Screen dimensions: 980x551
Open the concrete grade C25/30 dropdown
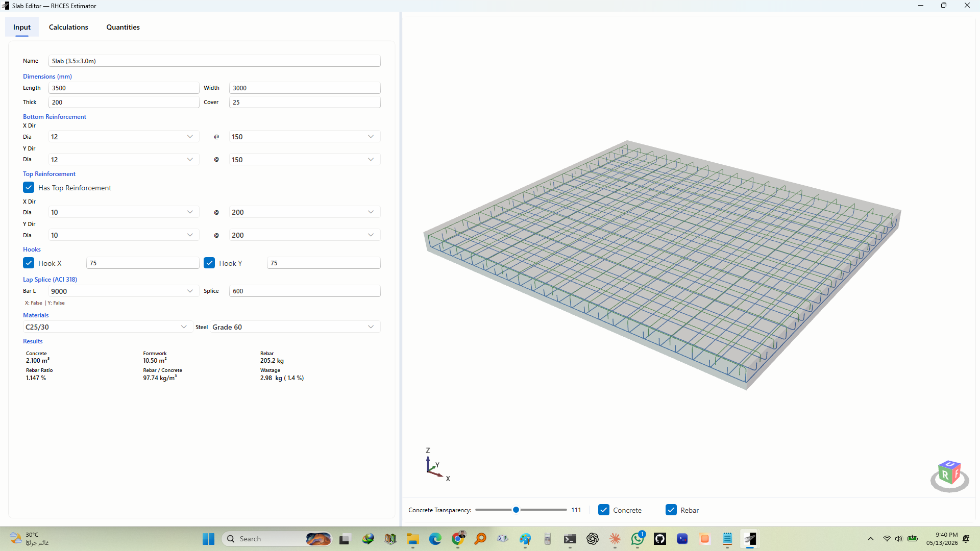click(108, 327)
